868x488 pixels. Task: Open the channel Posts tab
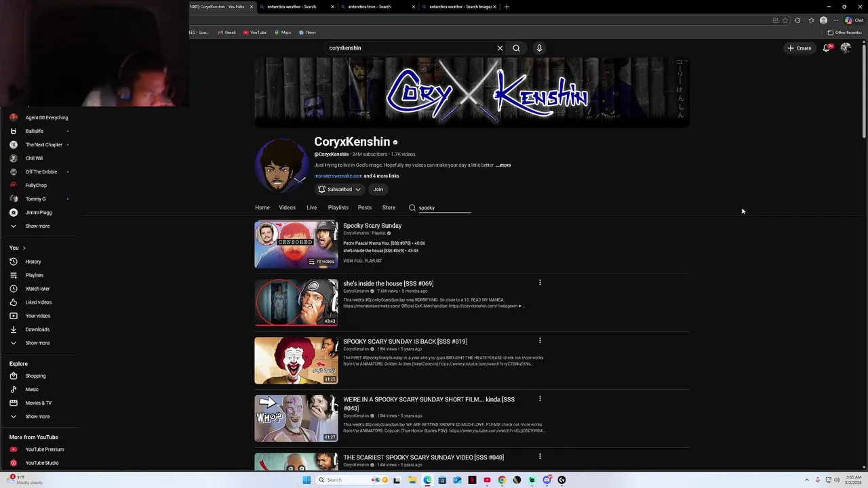coord(364,208)
